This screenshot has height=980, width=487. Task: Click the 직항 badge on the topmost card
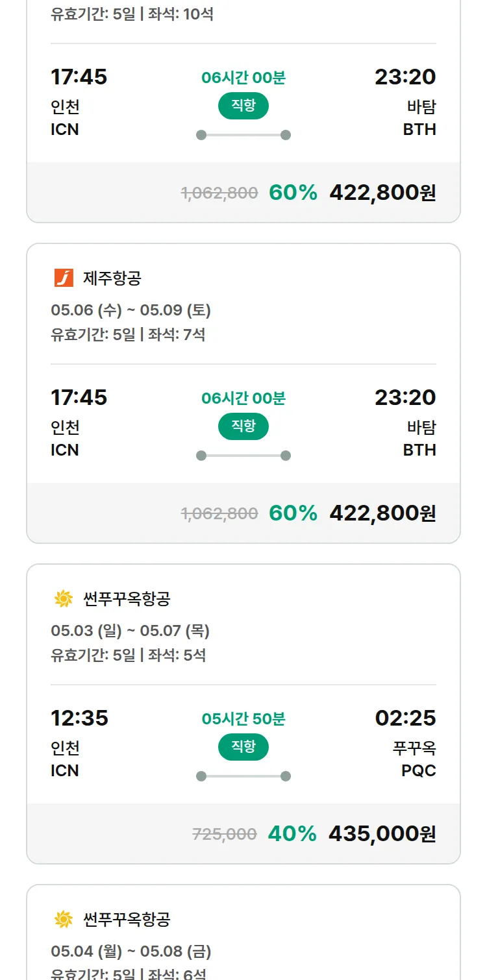point(243,106)
